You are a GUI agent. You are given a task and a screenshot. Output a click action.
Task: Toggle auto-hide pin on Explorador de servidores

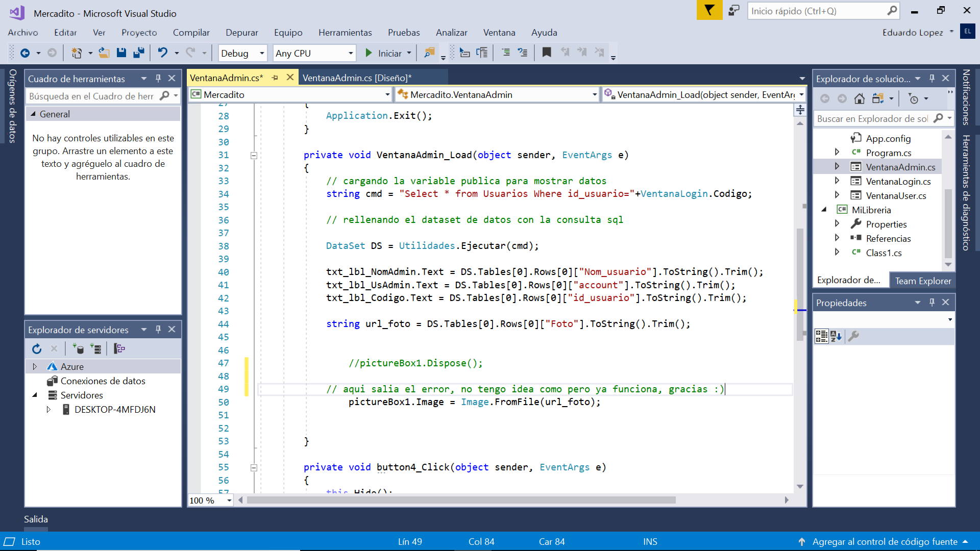[158, 330]
